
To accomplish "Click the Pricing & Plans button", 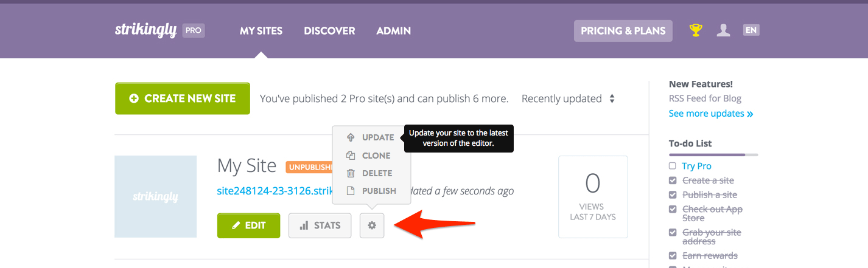I will [623, 30].
